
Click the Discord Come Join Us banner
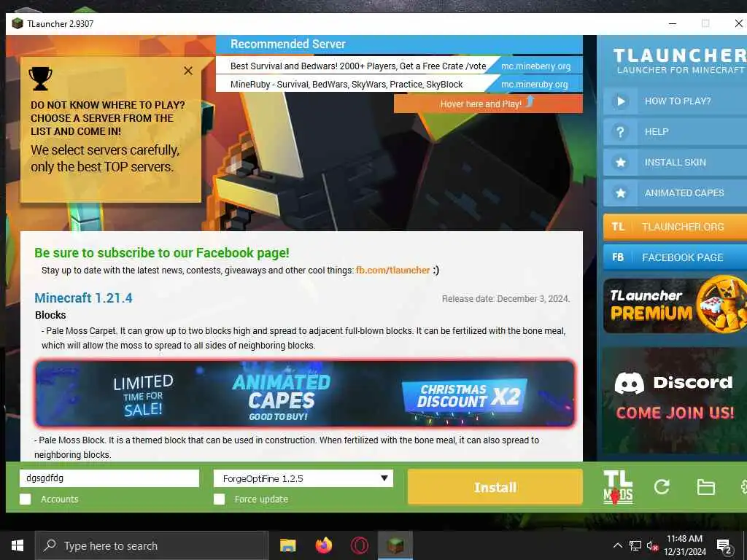[x=675, y=400]
